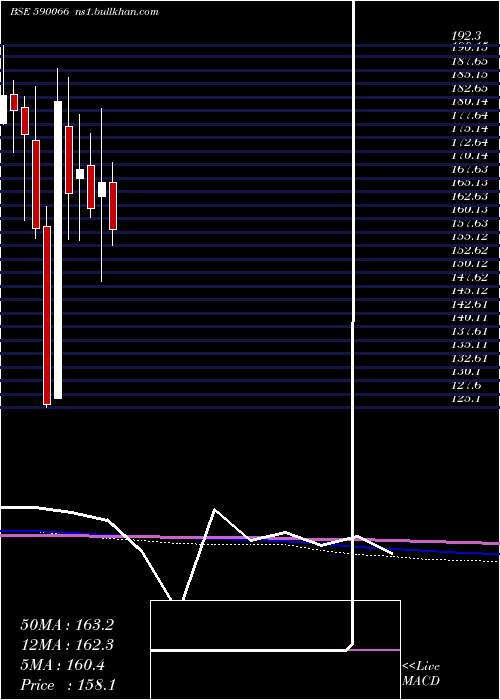Image resolution: width=500 pixels, height=700 pixels.
Task: Click the 167.63 price axis label
Action: tap(469, 169)
